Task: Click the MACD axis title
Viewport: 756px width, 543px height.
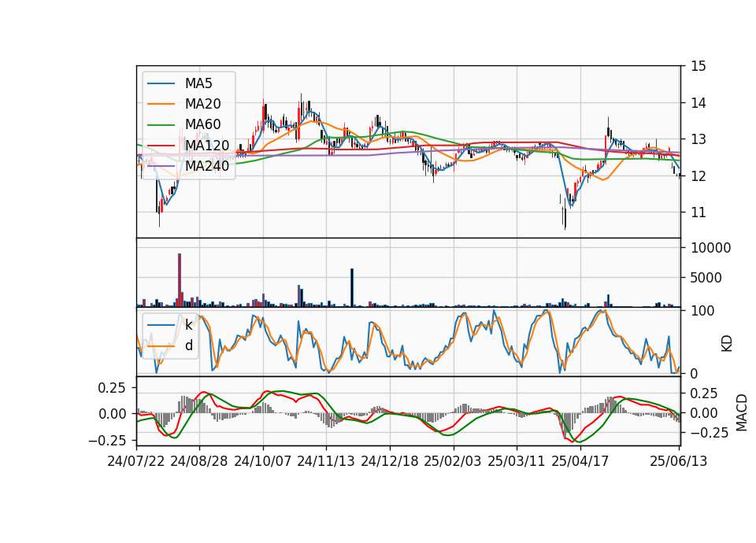Action: tap(742, 412)
